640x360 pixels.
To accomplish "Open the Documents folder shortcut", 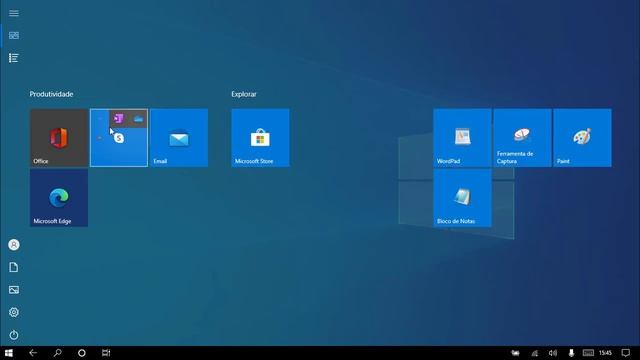I will [13, 267].
